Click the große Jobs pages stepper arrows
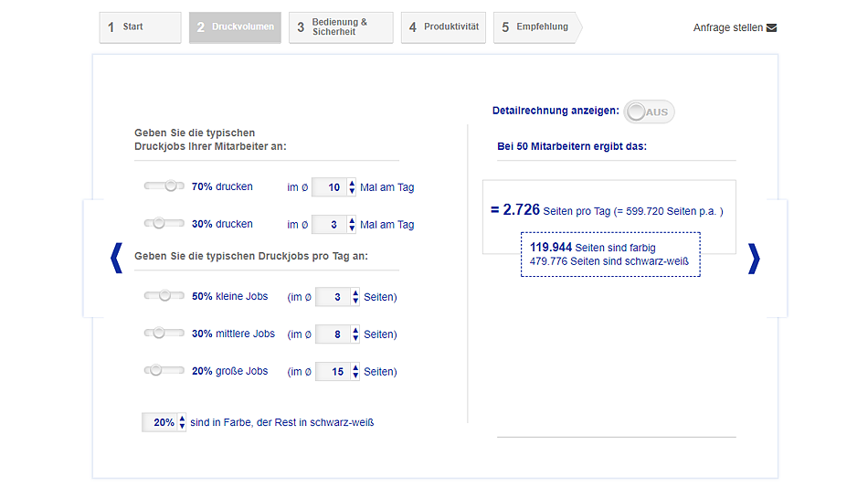This screenshot has height=488, width=868. tap(355, 372)
